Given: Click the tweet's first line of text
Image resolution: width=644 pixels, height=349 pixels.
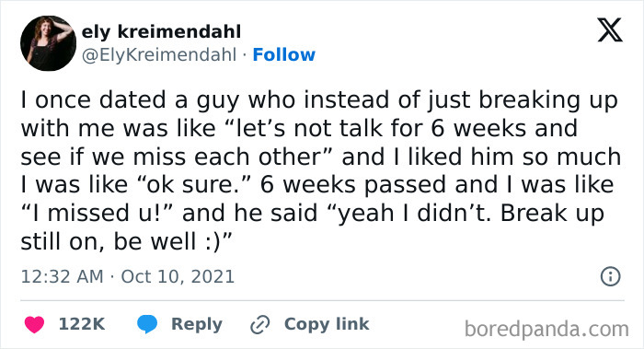Looking at the screenshot, I should point(319,100).
